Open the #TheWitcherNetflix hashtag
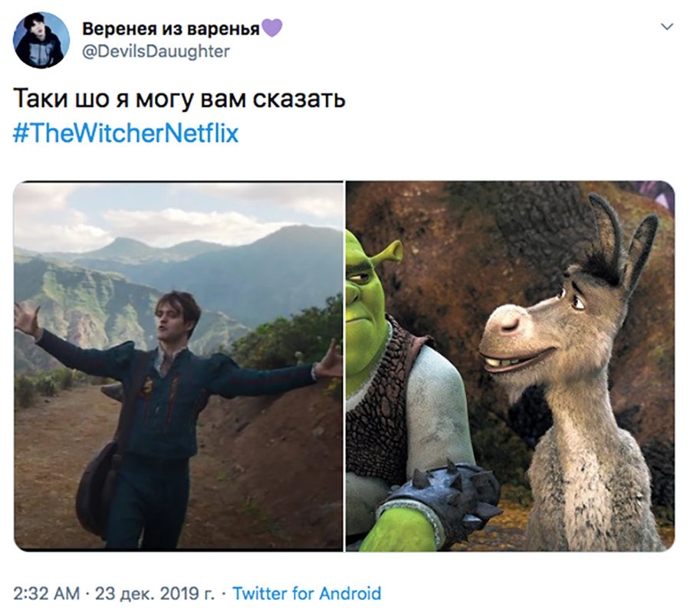The height and width of the screenshot is (616, 690). pyautogui.click(x=126, y=133)
